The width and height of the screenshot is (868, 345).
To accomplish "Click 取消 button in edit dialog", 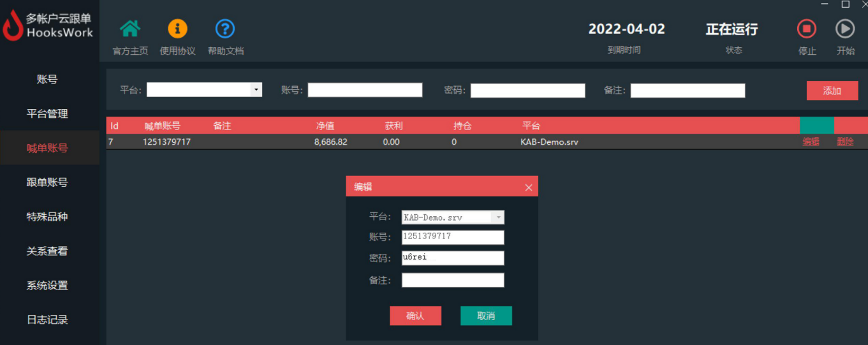I will point(486,316).
